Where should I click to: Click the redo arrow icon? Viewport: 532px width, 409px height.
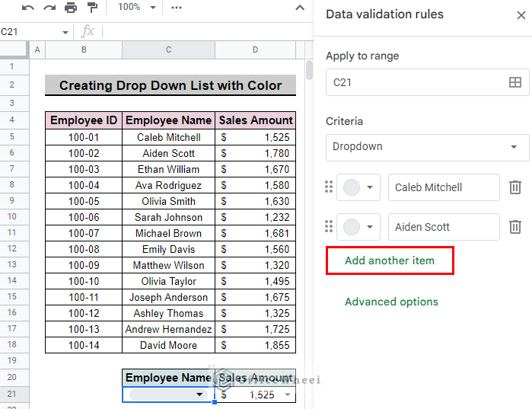(49, 8)
